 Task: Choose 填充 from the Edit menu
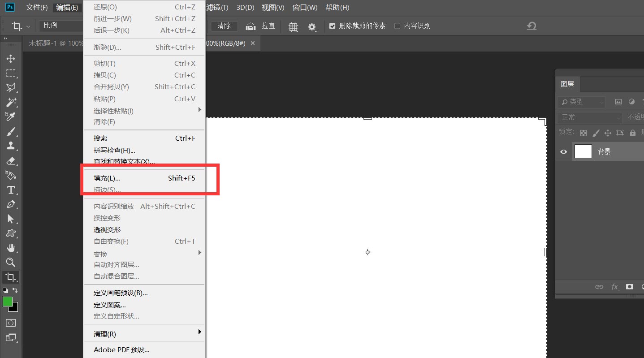106,178
